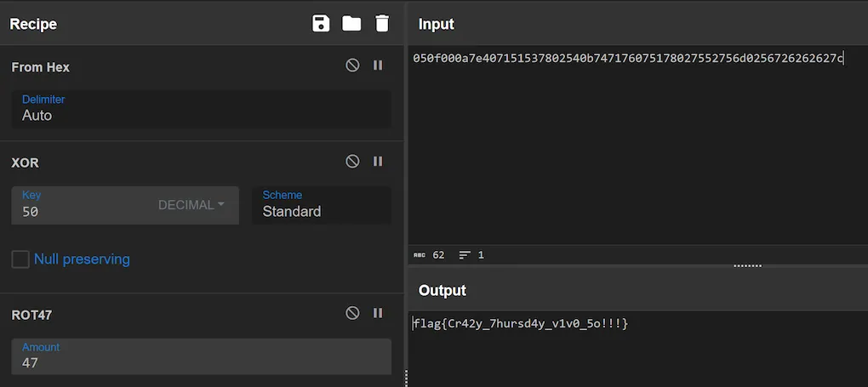Image resolution: width=868 pixels, height=387 pixels.
Task: Enable the Null preserving checkbox
Action: click(20, 259)
